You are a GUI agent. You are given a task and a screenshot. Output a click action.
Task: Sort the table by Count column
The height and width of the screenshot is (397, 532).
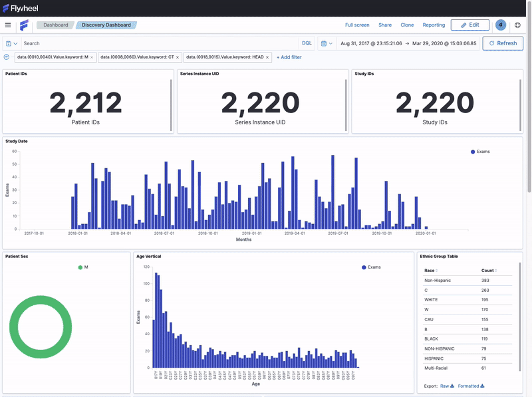489,271
